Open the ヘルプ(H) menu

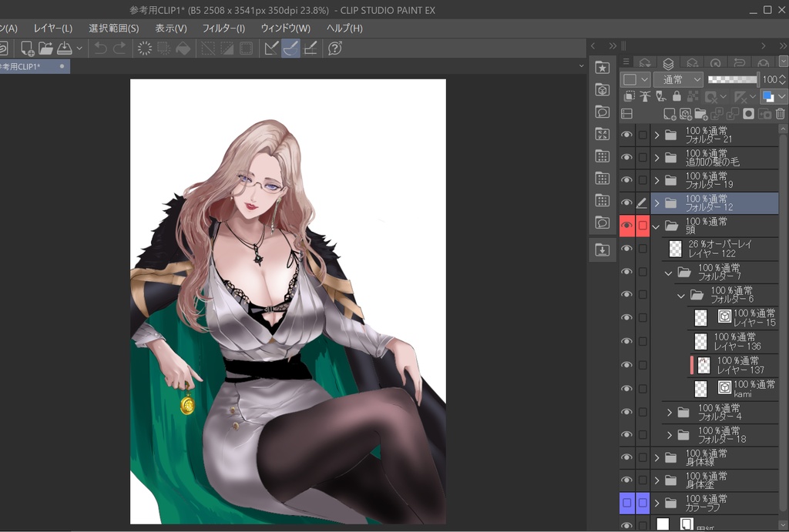[x=344, y=28]
